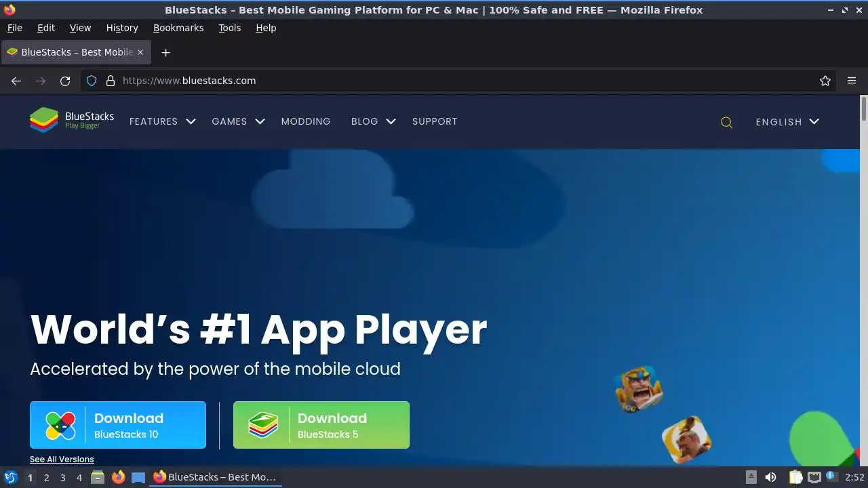The width and height of the screenshot is (868, 488).
Task: Download BlueStacks 5 green button
Action: [x=321, y=425]
